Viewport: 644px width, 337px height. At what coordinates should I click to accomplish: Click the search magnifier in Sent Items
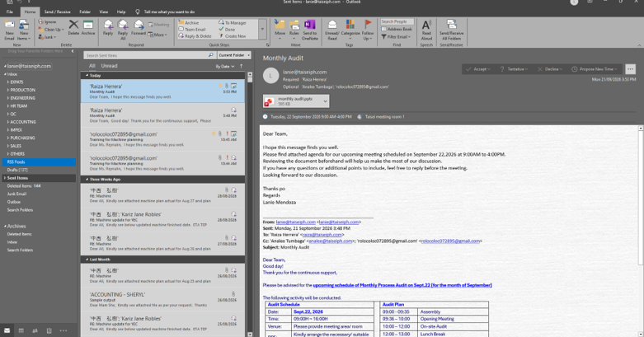(211, 55)
